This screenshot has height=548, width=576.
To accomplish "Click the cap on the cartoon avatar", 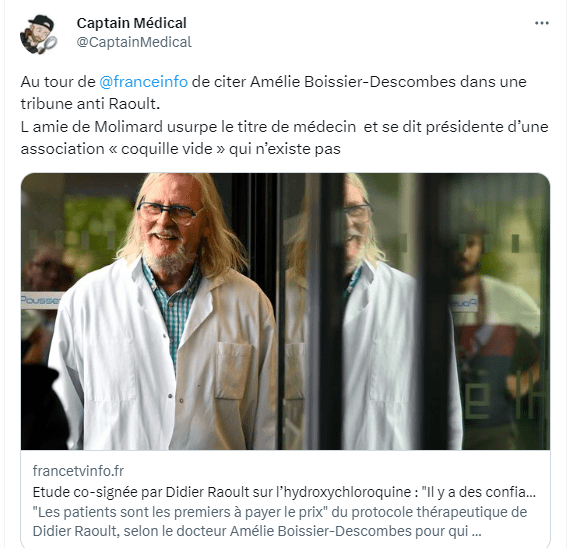I will [x=41, y=22].
